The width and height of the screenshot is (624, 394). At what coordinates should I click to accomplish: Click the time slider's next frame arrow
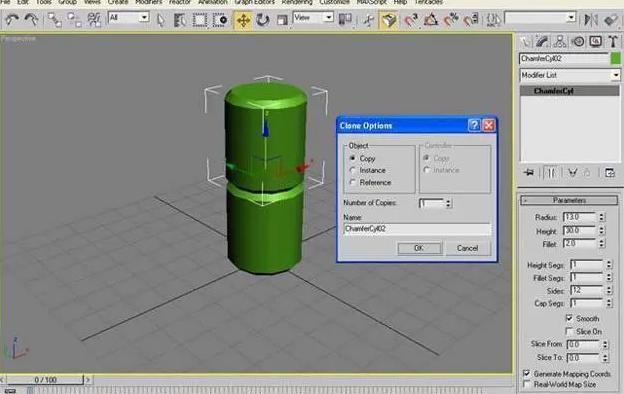pos(88,380)
